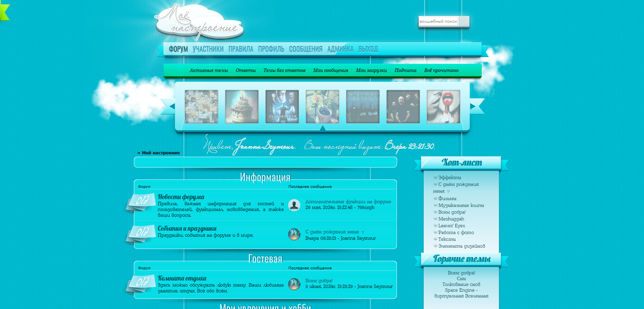Select Мои загрузки in the green menu
Viewport: 644px width, 309px height.
[371, 70]
